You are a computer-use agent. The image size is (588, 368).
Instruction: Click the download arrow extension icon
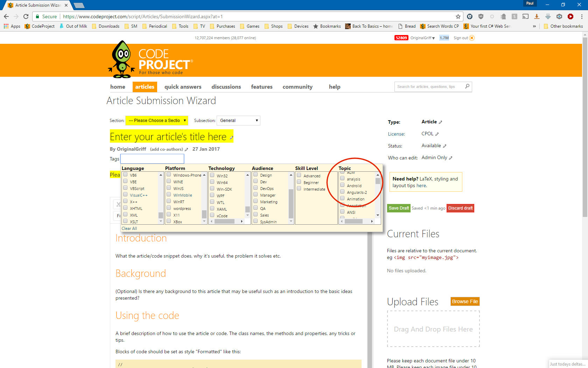(537, 16)
